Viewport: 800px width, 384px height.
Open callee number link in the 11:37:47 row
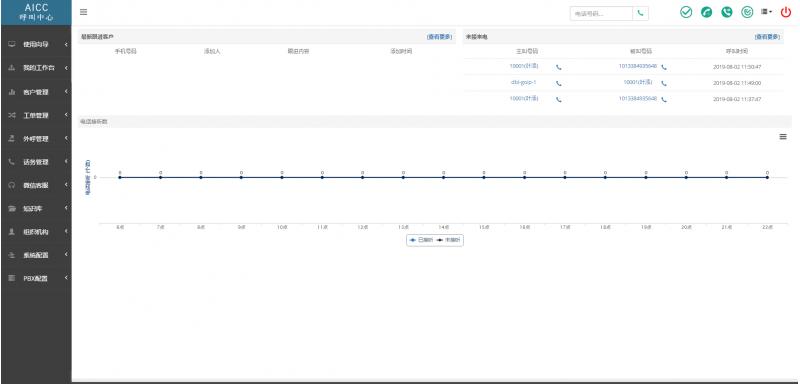[x=638, y=98]
